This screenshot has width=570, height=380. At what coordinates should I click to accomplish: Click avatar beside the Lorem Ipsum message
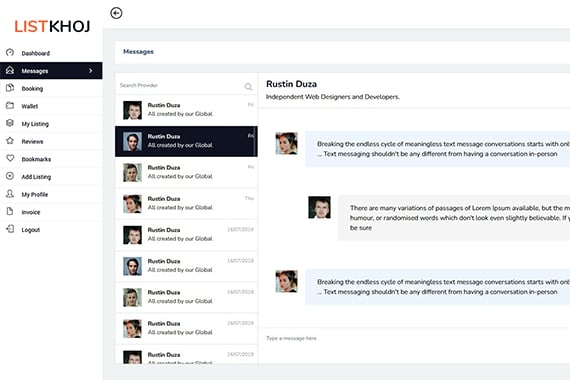[319, 207]
